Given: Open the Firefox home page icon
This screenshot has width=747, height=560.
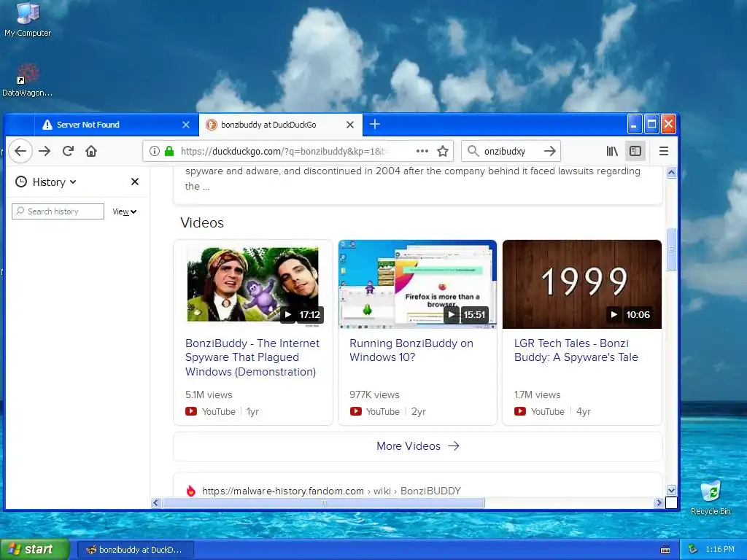Looking at the screenshot, I should 91,151.
